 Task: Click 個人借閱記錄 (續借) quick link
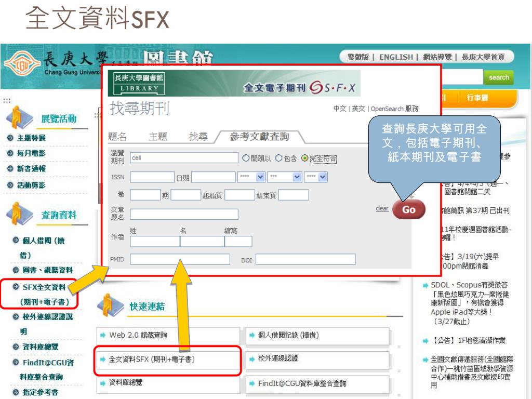point(317,336)
